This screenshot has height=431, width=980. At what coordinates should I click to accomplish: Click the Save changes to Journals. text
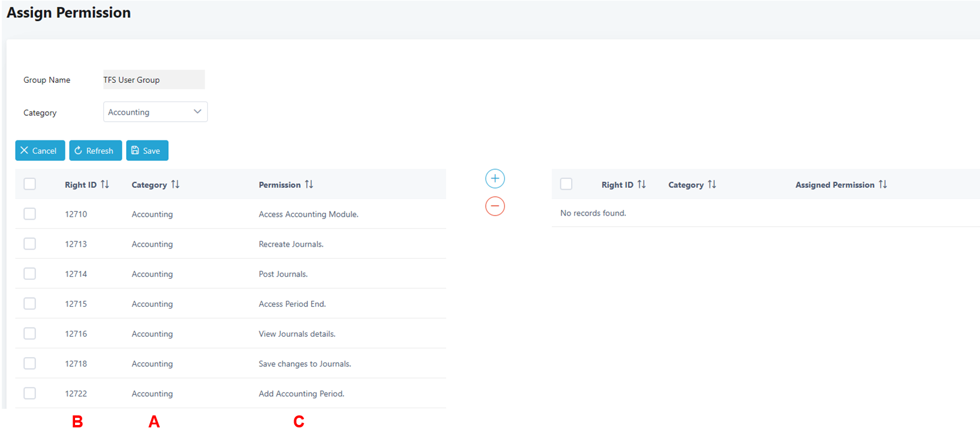click(305, 364)
